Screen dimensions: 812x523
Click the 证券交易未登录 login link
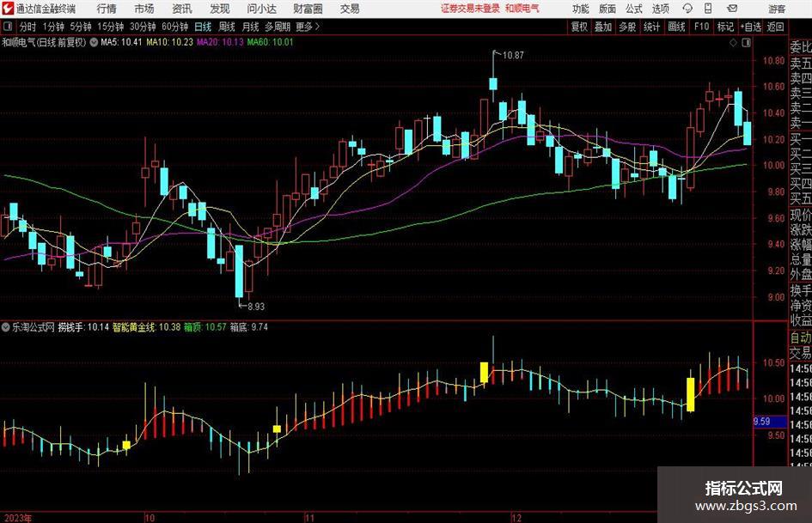(470, 9)
